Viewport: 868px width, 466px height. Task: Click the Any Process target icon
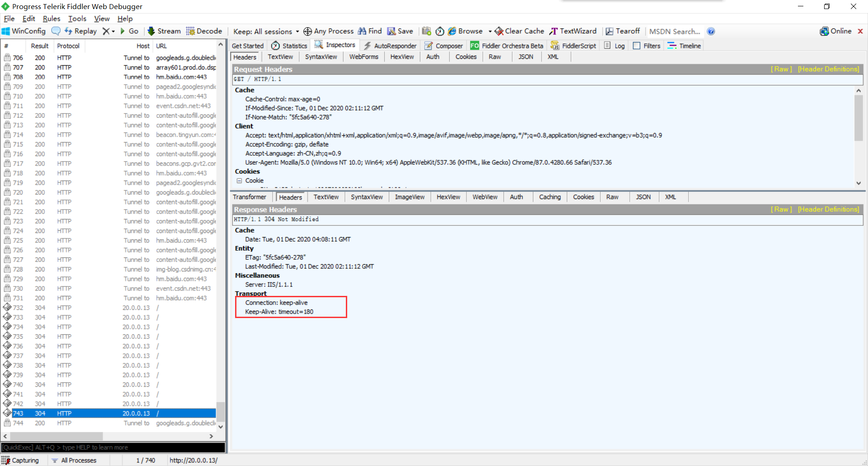(307, 31)
